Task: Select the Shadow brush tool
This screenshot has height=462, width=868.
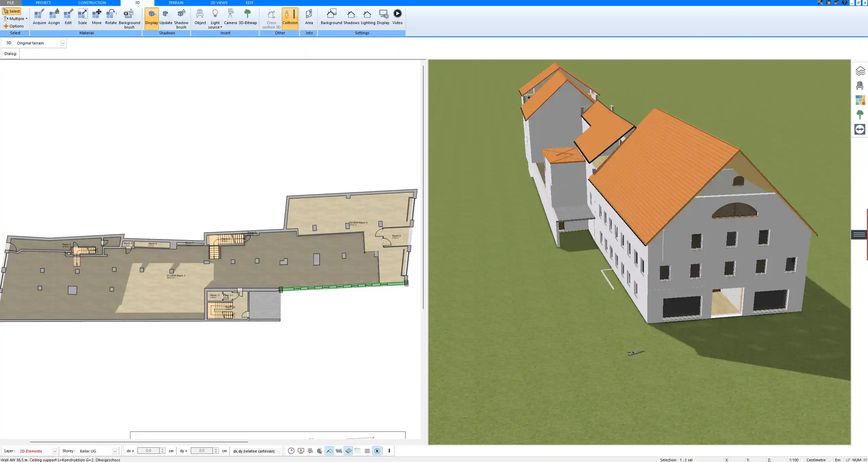Action: point(181,19)
